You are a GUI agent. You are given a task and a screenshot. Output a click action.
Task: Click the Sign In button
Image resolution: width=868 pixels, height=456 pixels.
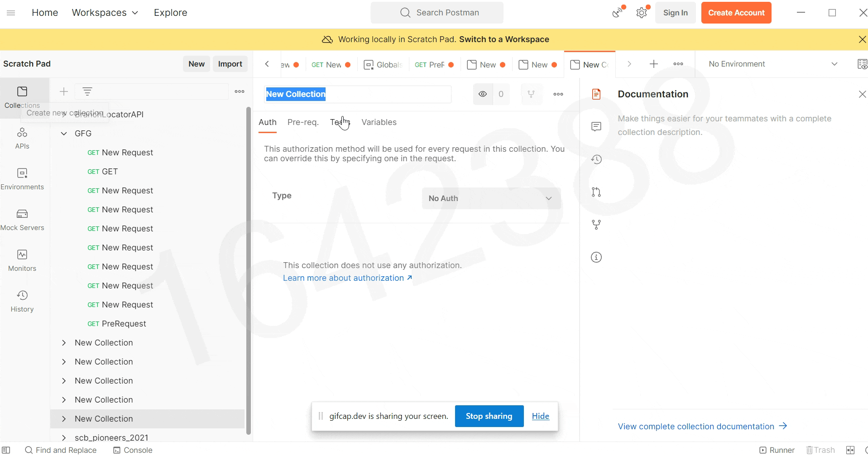coord(676,13)
